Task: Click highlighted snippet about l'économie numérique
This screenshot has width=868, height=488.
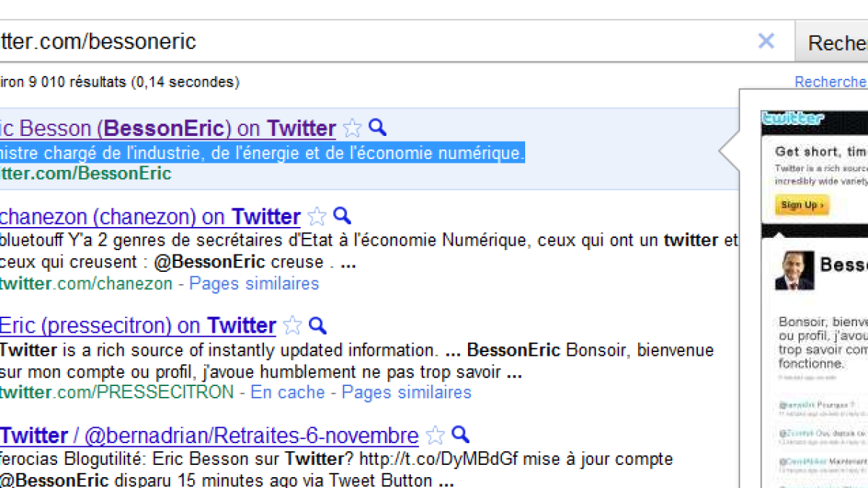Action: pyautogui.click(x=262, y=153)
